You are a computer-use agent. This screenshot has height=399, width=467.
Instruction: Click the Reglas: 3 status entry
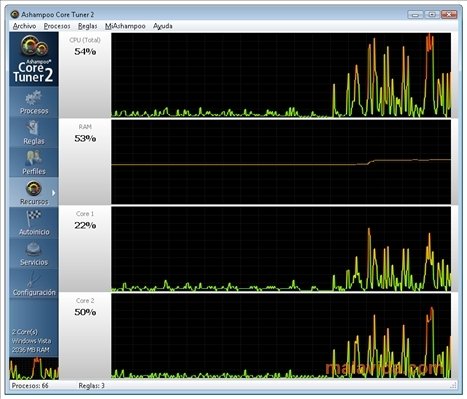coord(91,386)
